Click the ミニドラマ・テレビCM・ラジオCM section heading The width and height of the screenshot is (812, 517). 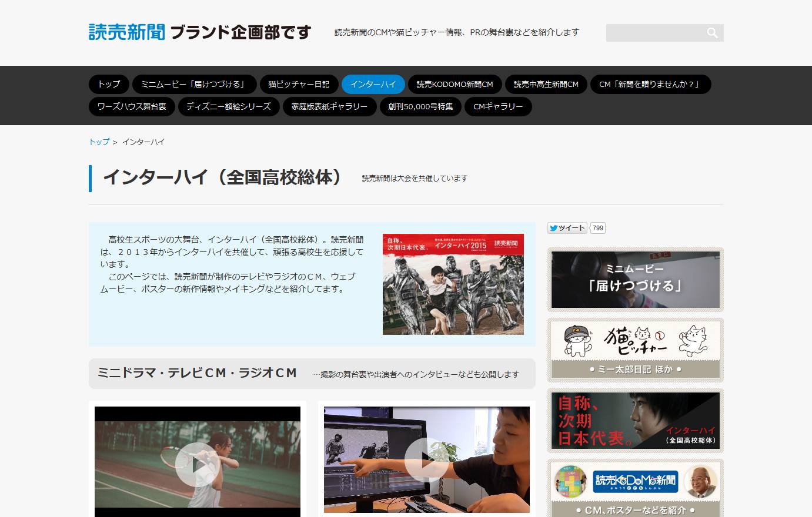[x=198, y=373]
